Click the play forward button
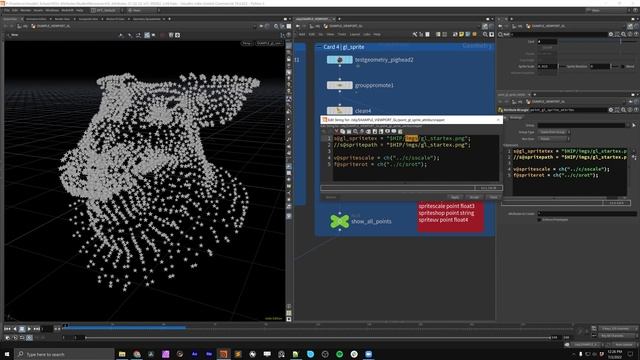640x360 pixels. 29,329
